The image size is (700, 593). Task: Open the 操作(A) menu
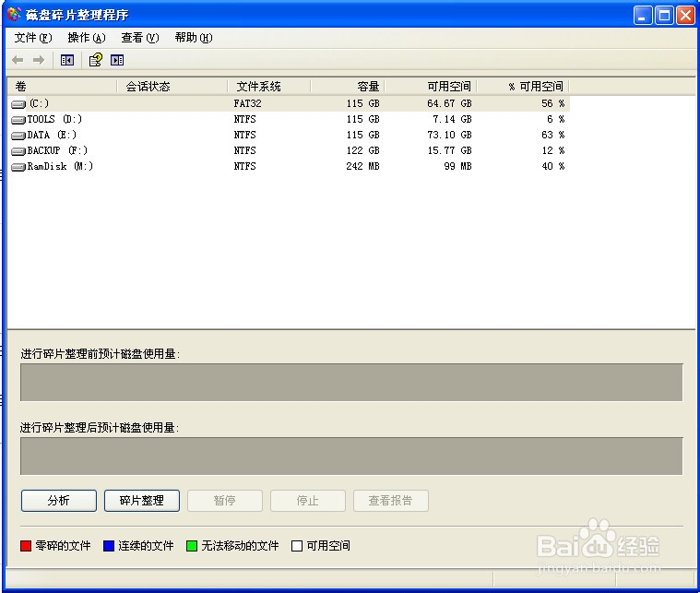[x=87, y=38]
